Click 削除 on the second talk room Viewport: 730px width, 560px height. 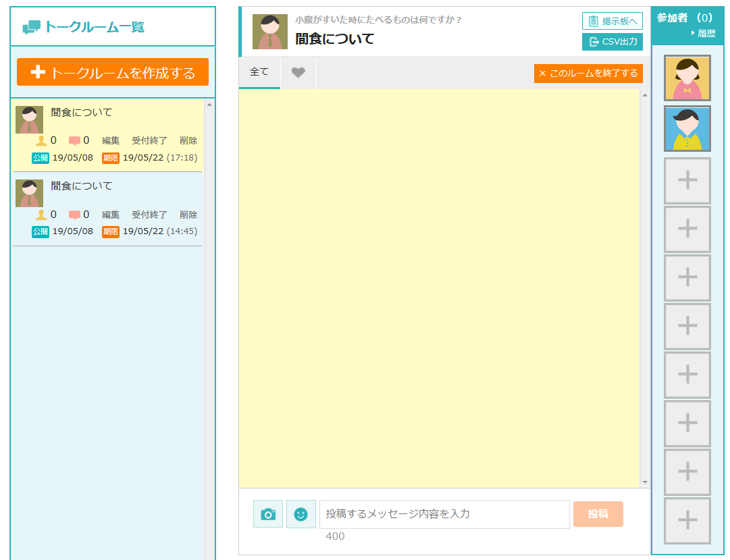(x=188, y=215)
